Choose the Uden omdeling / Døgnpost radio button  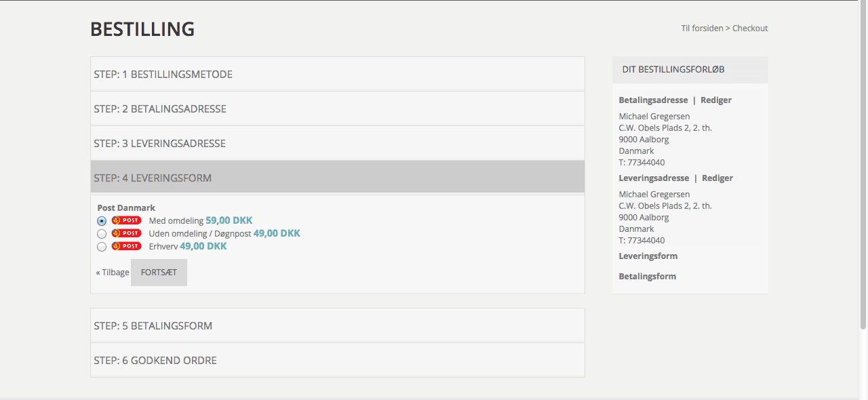click(x=102, y=234)
